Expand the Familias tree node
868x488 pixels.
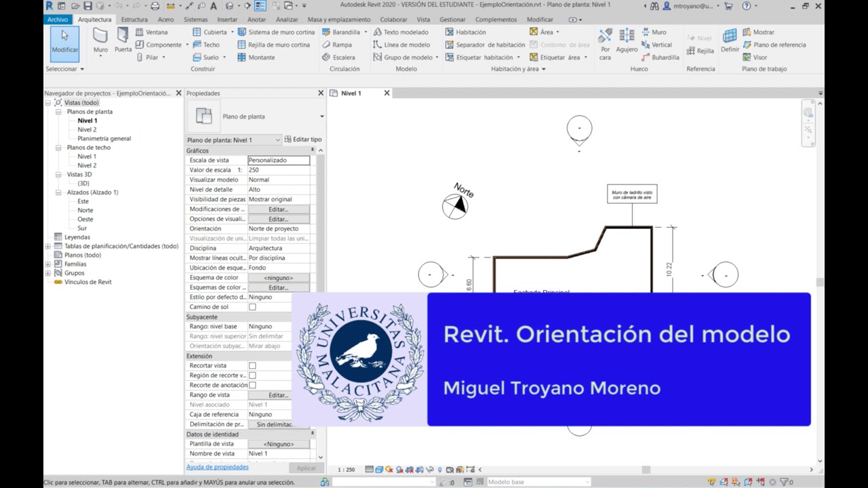(47, 264)
